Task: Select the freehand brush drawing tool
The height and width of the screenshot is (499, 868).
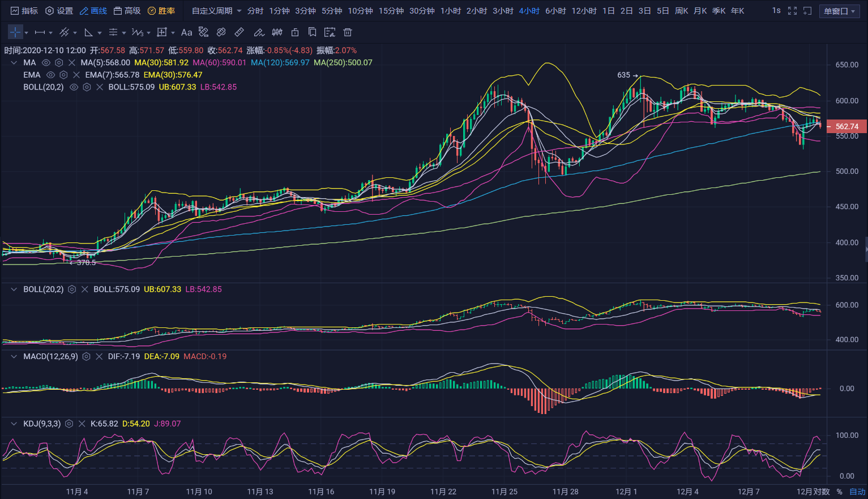Action: tap(259, 32)
